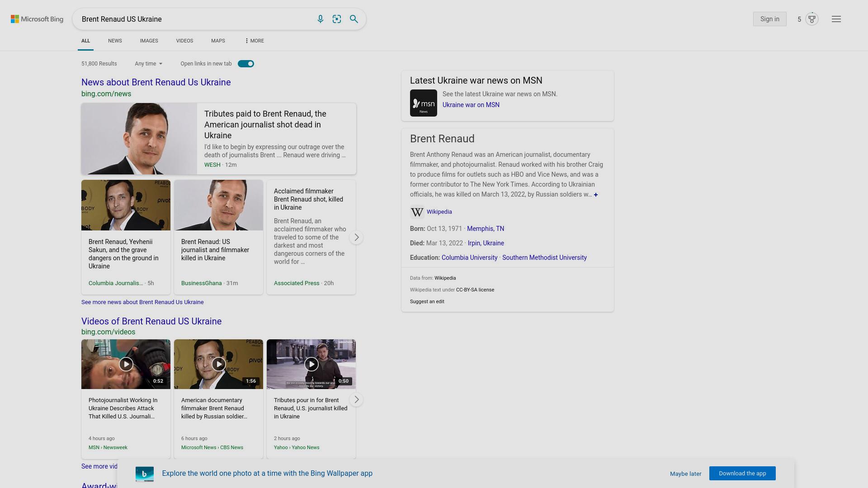868x488 pixels.
Task: Switch to the NEWS tab
Action: [x=115, y=41]
